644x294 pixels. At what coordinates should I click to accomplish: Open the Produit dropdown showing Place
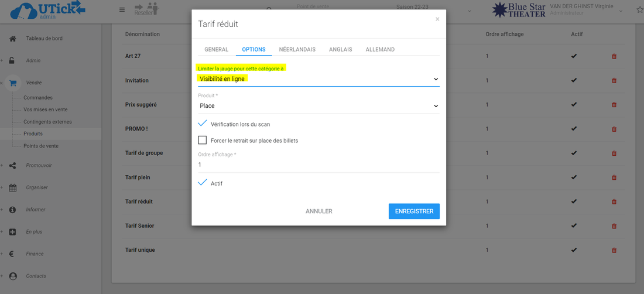tap(318, 106)
